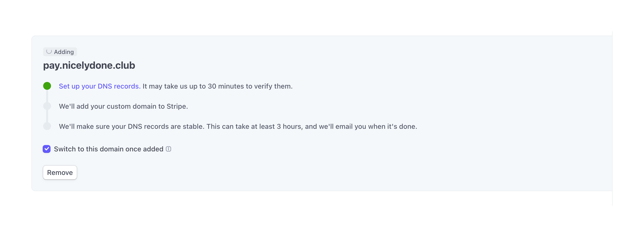This screenshot has height=237, width=644.
Task: Click the loading spinner in the Adding badge
Action: coord(49,52)
